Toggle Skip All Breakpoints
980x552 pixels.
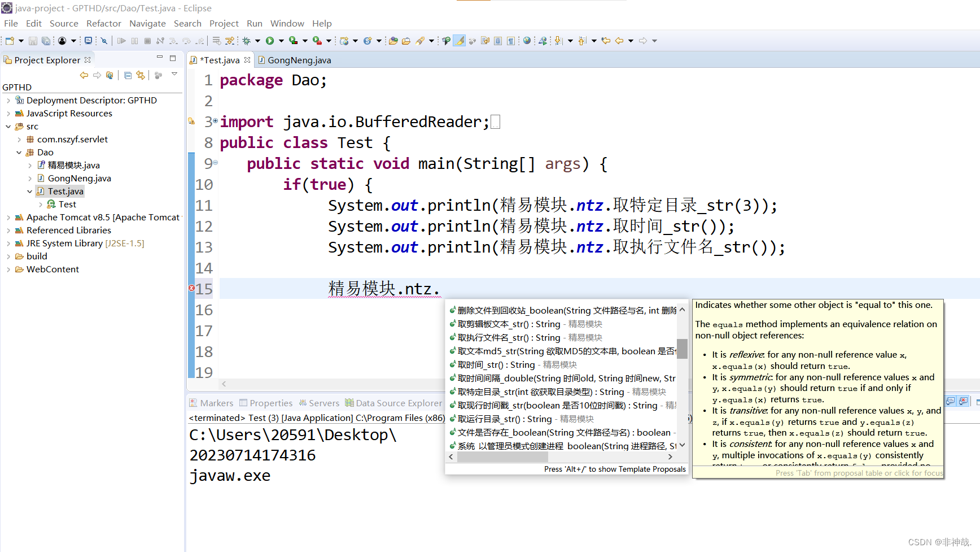(x=104, y=40)
